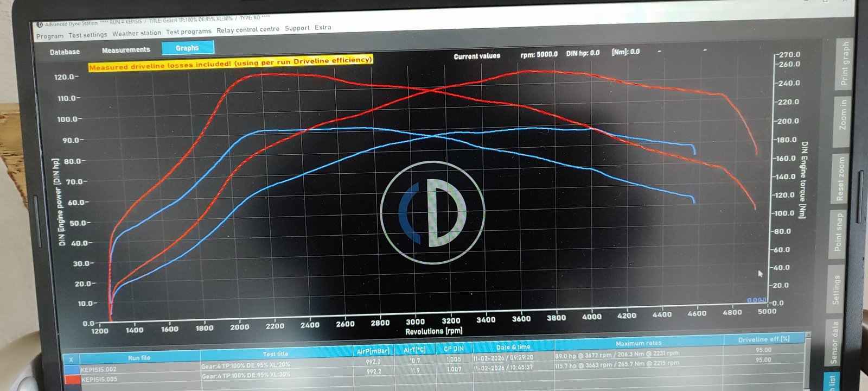Screen dimensions: 868x391
Task: Open the Weather station menu
Action: tap(136, 34)
